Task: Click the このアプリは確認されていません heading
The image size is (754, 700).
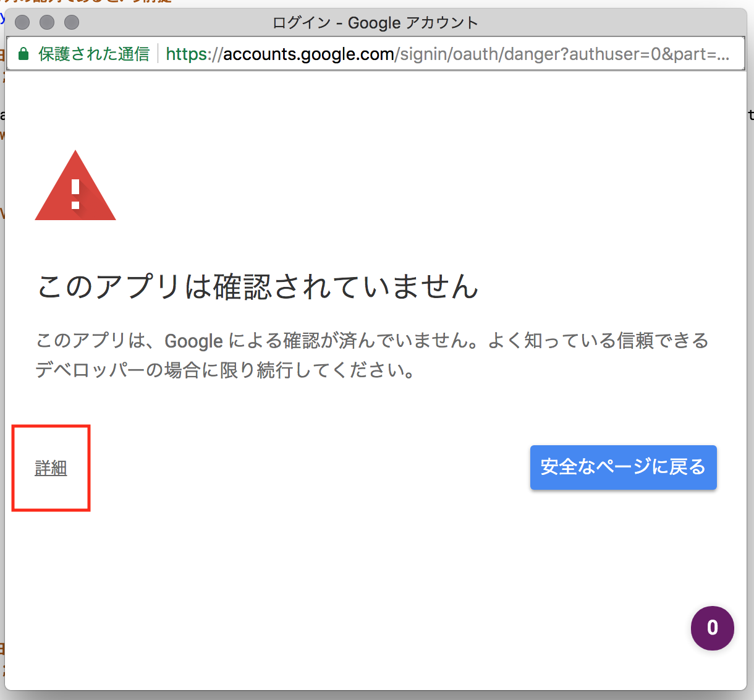Action: point(258,287)
